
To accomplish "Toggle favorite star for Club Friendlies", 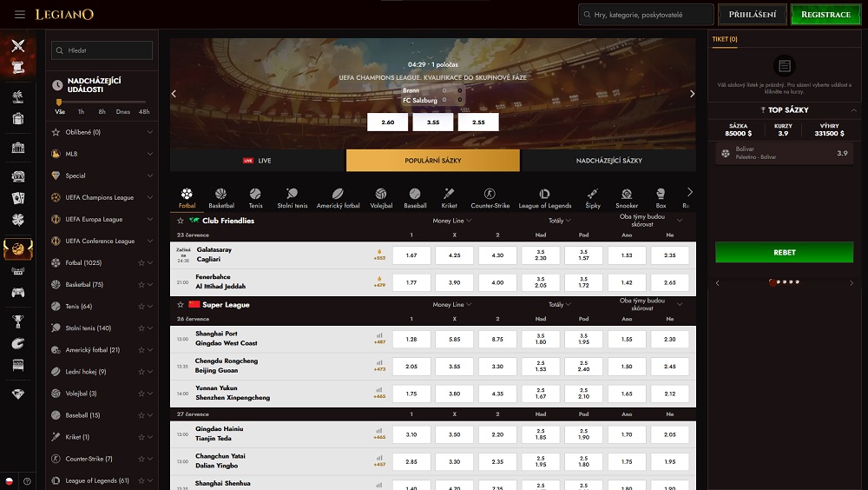I will coord(181,221).
